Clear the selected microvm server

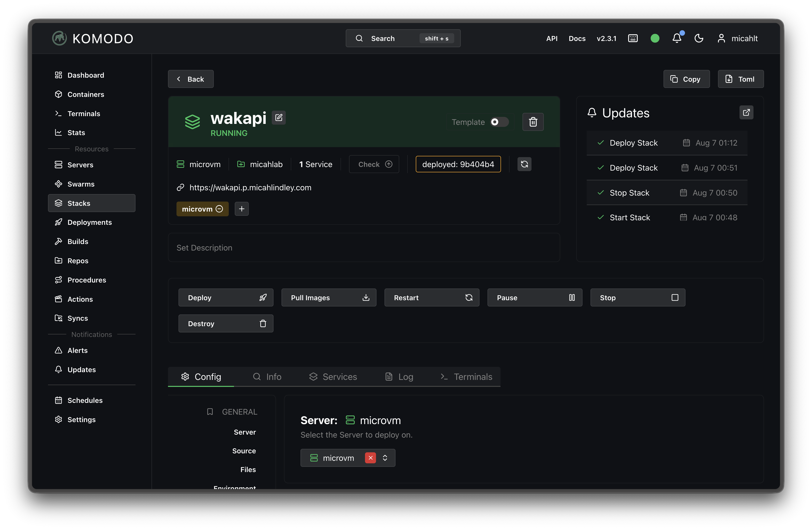pos(370,458)
